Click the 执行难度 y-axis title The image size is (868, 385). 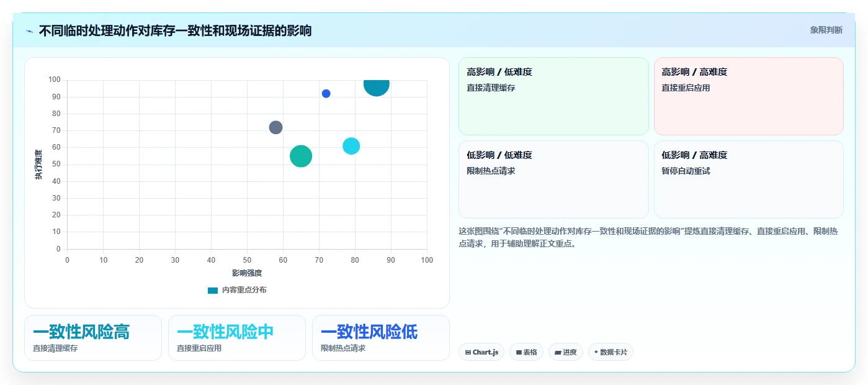[x=38, y=165]
